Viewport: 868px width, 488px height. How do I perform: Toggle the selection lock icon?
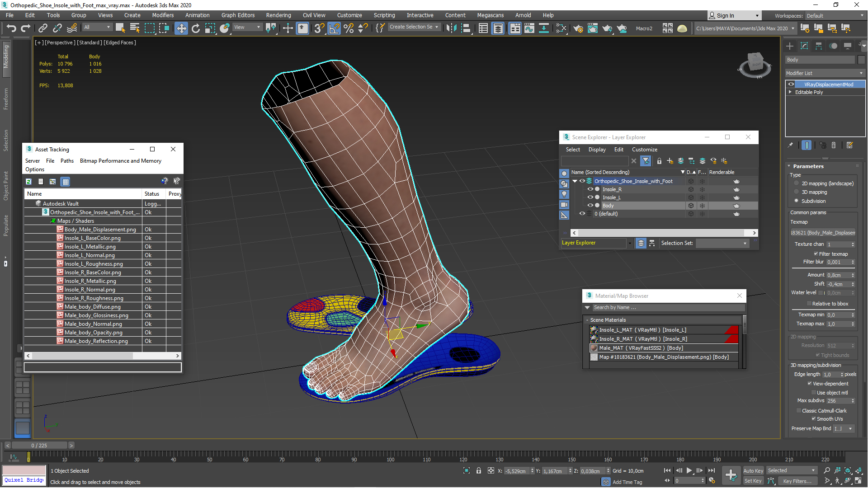coord(479,471)
